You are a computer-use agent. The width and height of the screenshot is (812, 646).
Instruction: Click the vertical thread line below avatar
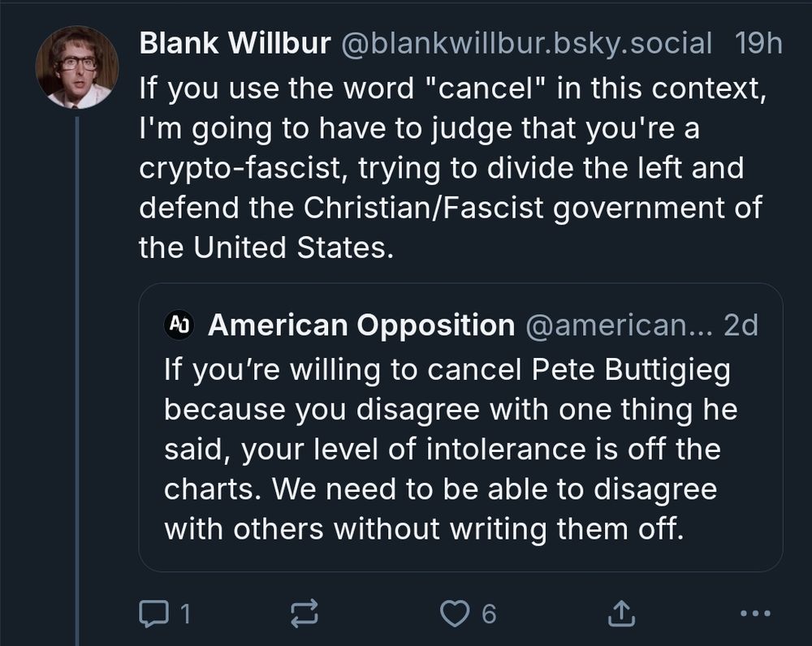point(77,365)
